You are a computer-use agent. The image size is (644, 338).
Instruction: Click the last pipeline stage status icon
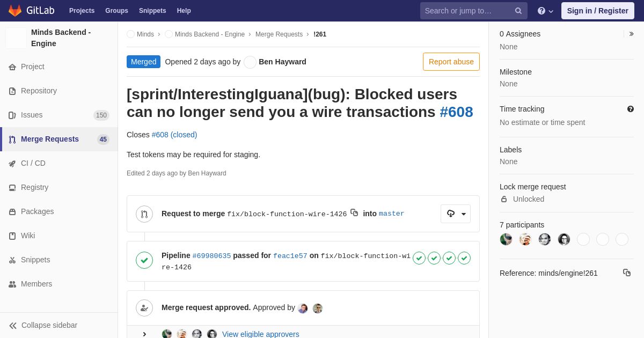(x=464, y=258)
